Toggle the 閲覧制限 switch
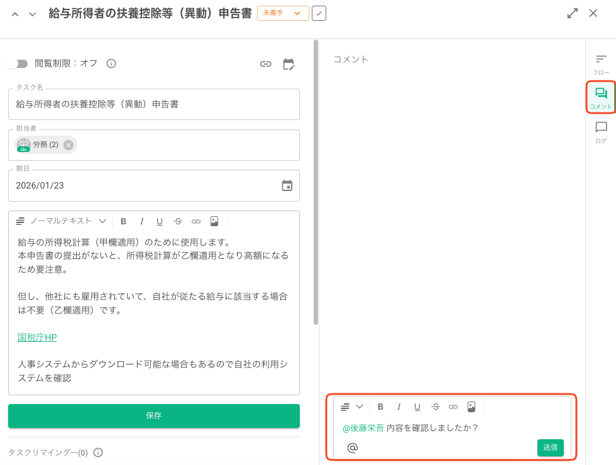This screenshot has height=465, width=616. (x=18, y=64)
